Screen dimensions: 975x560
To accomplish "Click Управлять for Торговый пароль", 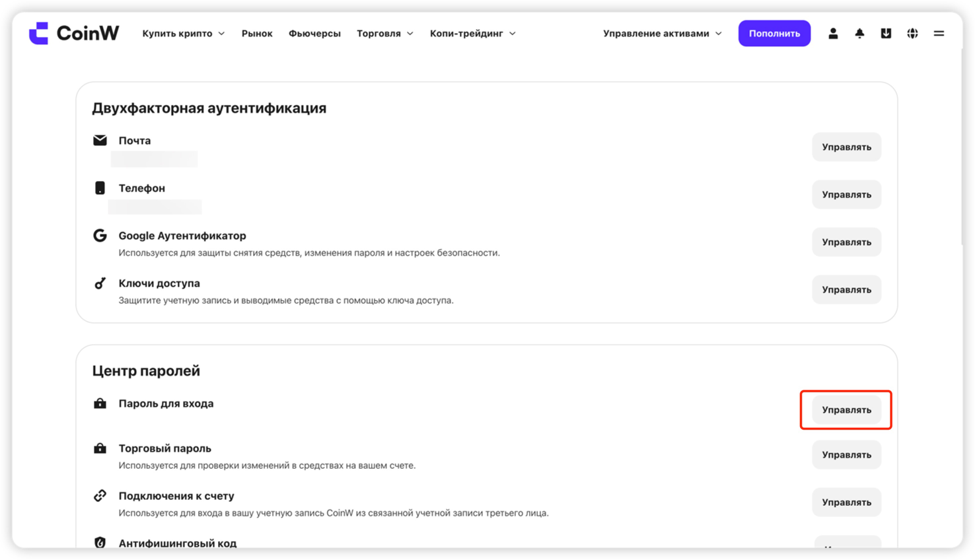I will (x=846, y=454).
